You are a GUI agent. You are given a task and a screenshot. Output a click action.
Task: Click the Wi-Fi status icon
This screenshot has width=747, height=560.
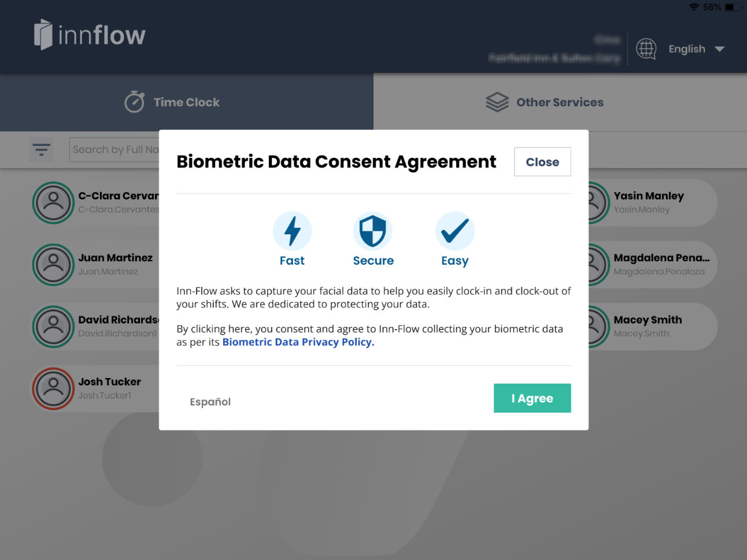click(694, 8)
